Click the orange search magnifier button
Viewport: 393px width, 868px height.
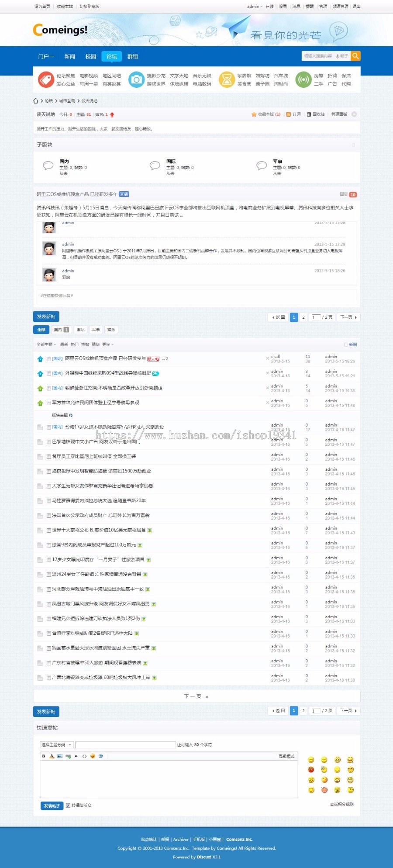click(356, 56)
